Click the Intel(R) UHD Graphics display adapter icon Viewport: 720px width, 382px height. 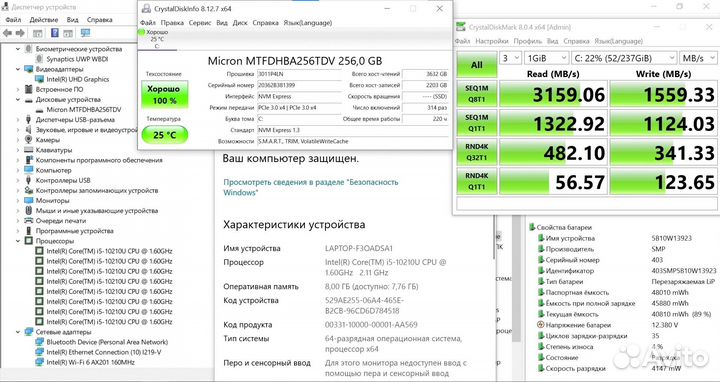(x=40, y=79)
